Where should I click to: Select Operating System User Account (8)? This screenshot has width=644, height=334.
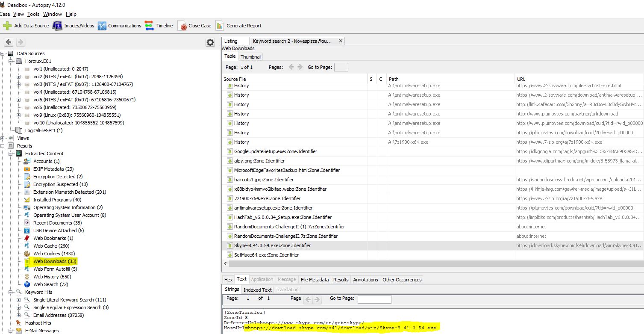coord(70,215)
